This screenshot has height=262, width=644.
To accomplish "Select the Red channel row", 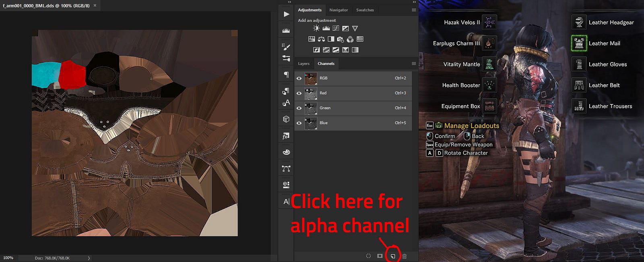I will (x=353, y=93).
